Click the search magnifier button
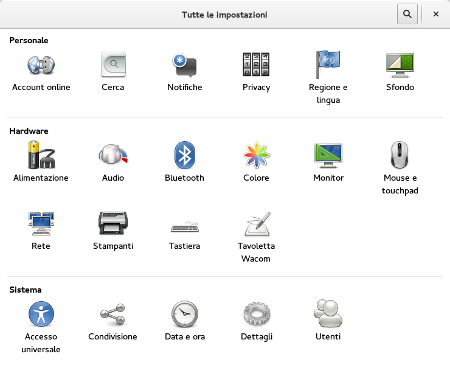The height and width of the screenshot is (365, 450). (407, 14)
